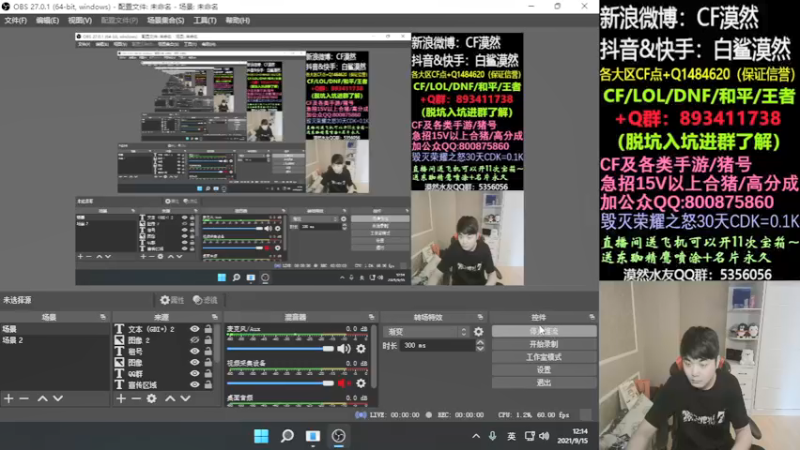Click the 时长 300 ms duration field
This screenshot has width=800, height=450.
click(x=438, y=346)
